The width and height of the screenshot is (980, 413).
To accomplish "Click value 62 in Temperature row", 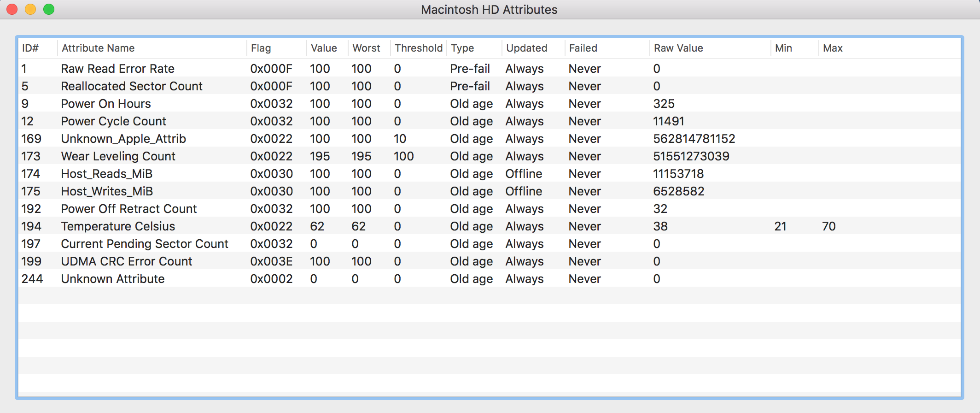I will tap(317, 226).
